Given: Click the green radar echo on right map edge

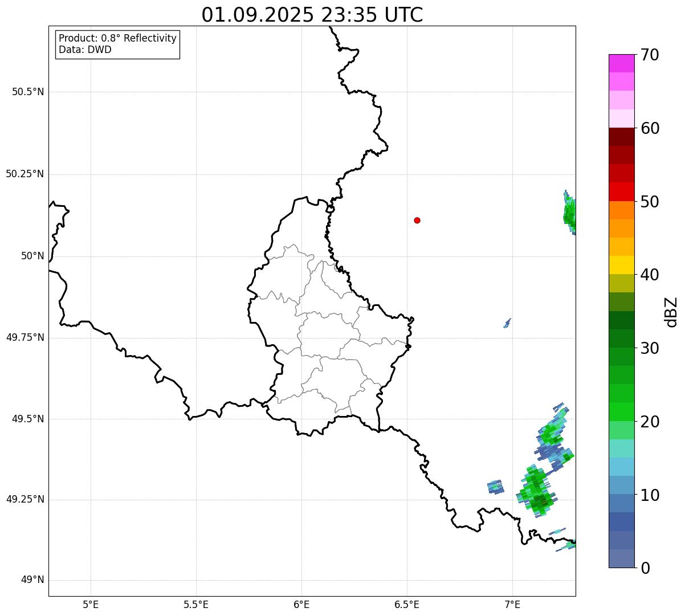Looking at the screenshot, I should 569,213.
